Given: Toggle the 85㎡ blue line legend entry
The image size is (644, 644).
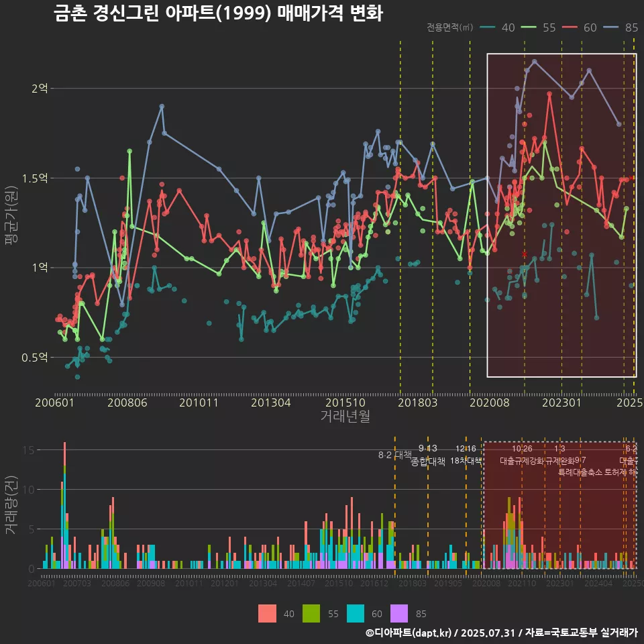Looking at the screenshot, I should (621, 28).
